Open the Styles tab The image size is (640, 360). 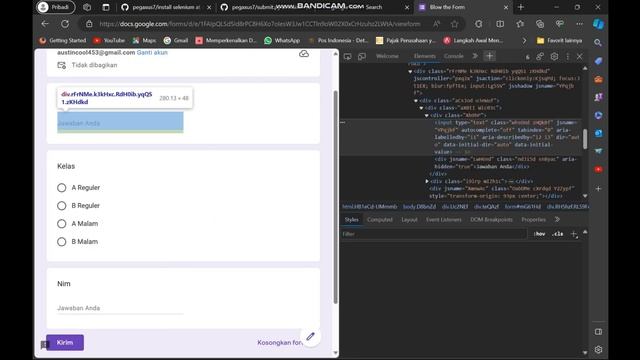(351, 220)
